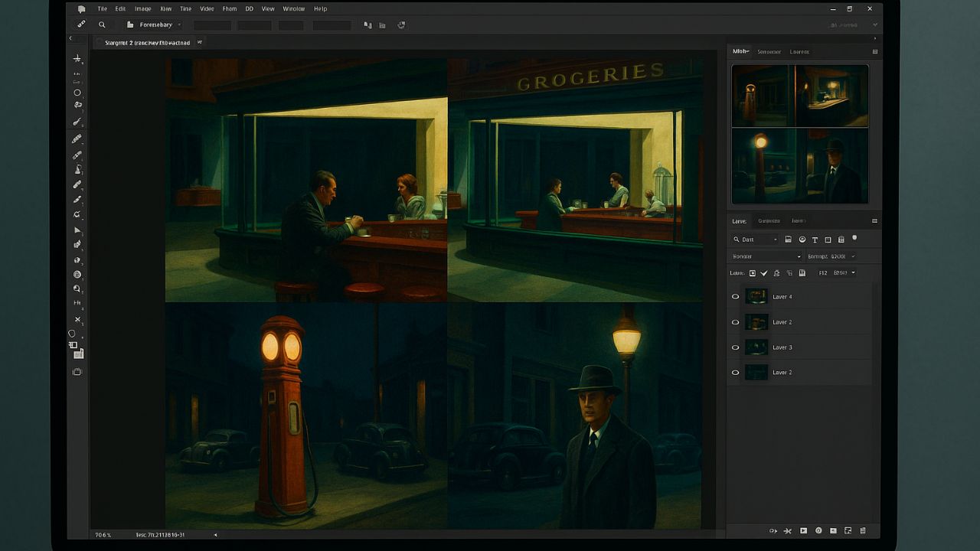This screenshot has height=551, width=980.
Task: Select the Laver 3 layer thumbnail
Action: 756,347
